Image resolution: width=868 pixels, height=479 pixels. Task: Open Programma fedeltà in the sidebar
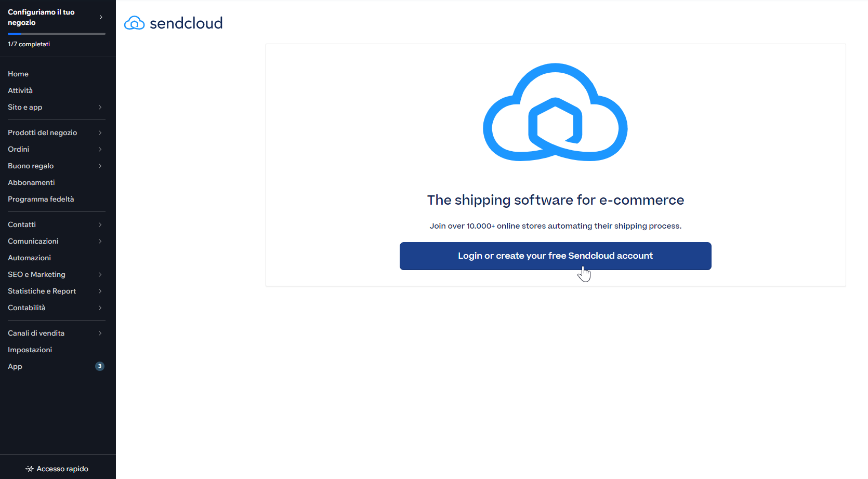point(41,199)
